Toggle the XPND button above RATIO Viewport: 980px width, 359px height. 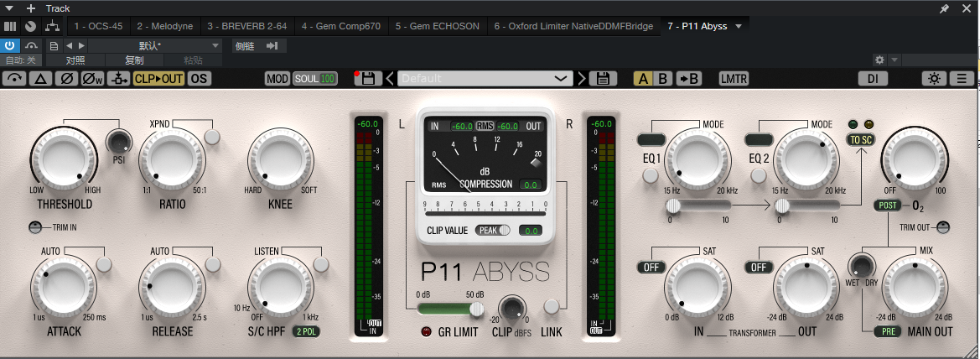click(212, 137)
